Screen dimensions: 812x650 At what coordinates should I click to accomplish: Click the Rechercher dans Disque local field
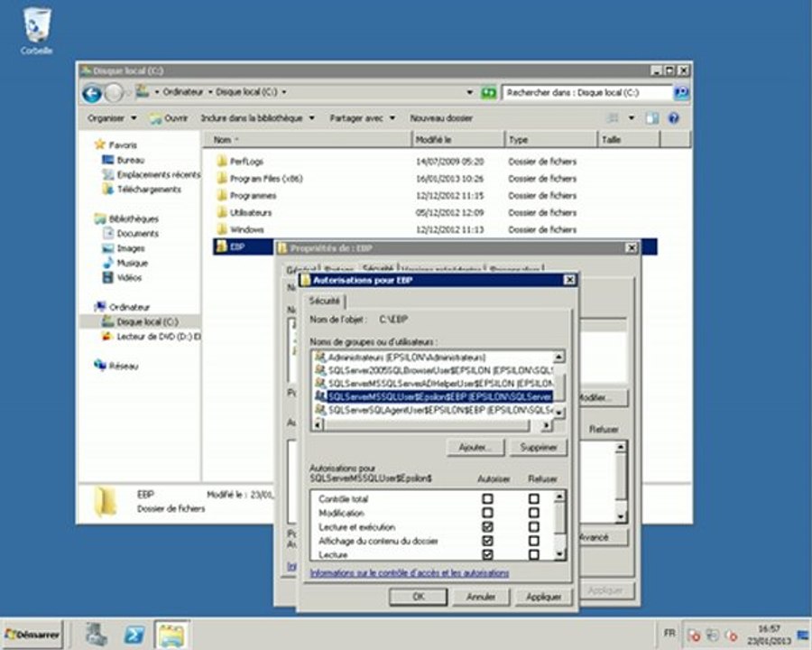click(x=586, y=93)
